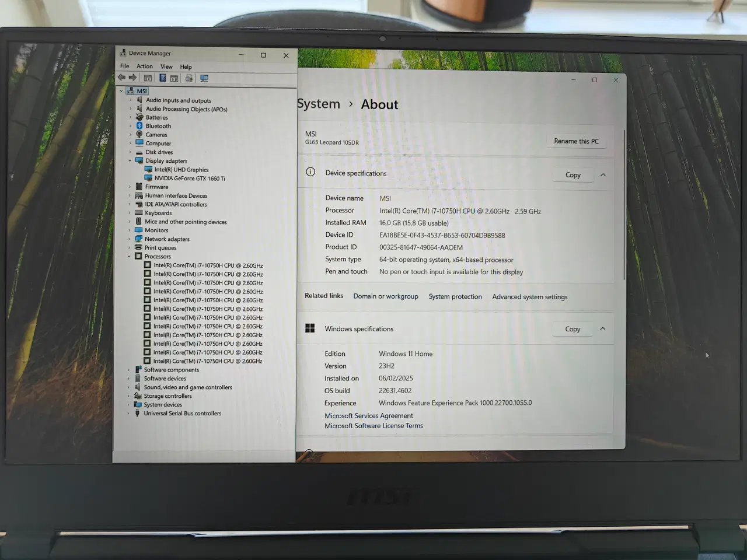747x560 pixels.
Task: Click the Rename this PC button
Action: (x=576, y=141)
